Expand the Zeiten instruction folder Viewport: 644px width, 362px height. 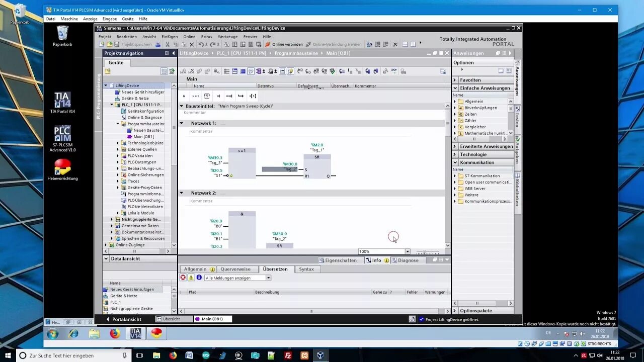[x=455, y=114]
